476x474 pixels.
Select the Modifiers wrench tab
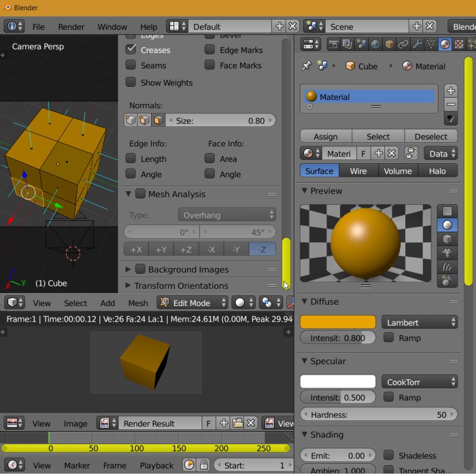point(416,44)
